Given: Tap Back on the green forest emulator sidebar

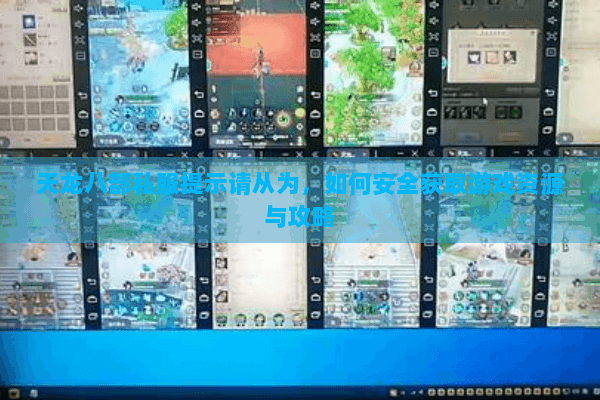Looking at the screenshot, I should [432, 93].
